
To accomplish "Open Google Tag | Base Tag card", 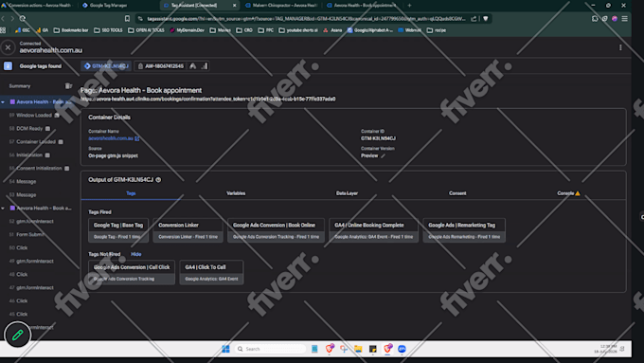I will [118, 230].
